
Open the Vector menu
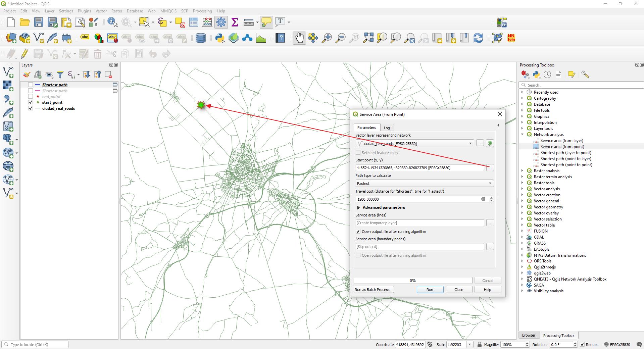click(101, 11)
